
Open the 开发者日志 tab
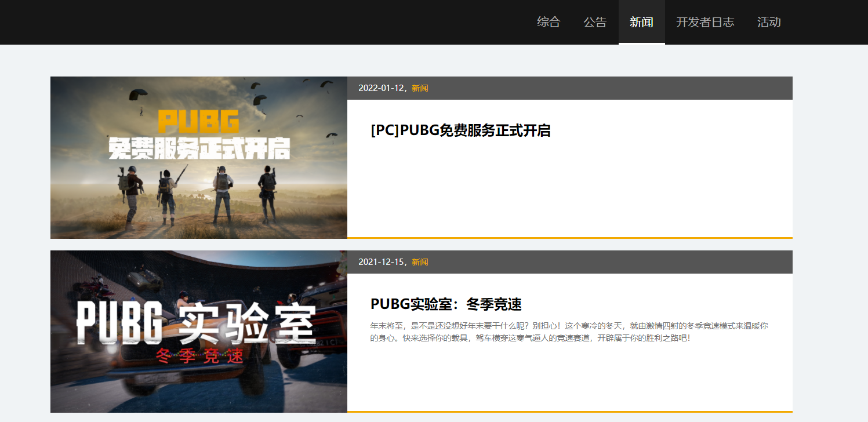click(x=705, y=22)
